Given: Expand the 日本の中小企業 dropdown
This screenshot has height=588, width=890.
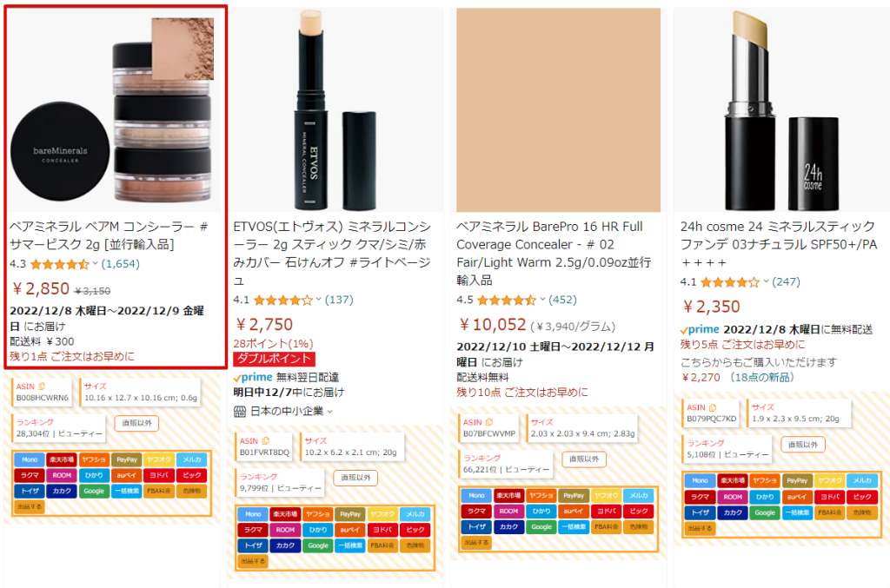Looking at the screenshot, I should (x=329, y=412).
